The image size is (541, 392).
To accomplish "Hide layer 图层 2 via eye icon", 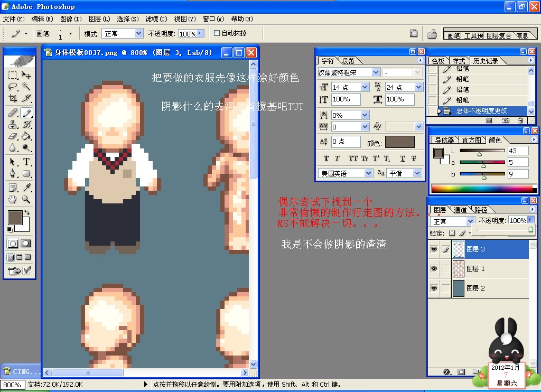I will (434, 288).
